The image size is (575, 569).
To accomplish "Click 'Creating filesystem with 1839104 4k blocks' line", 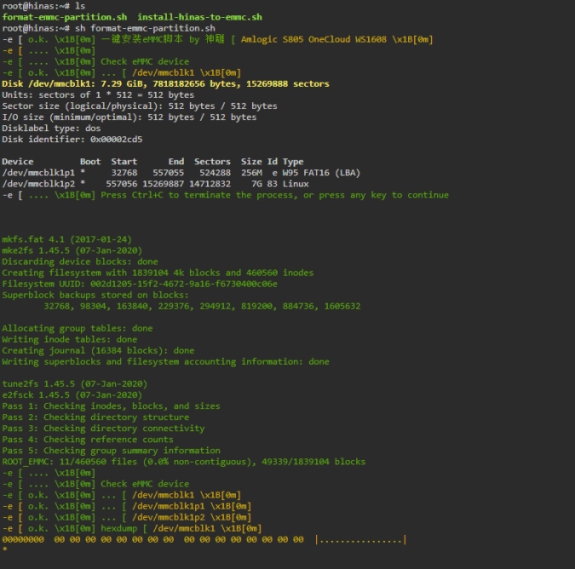I will 158,273.
